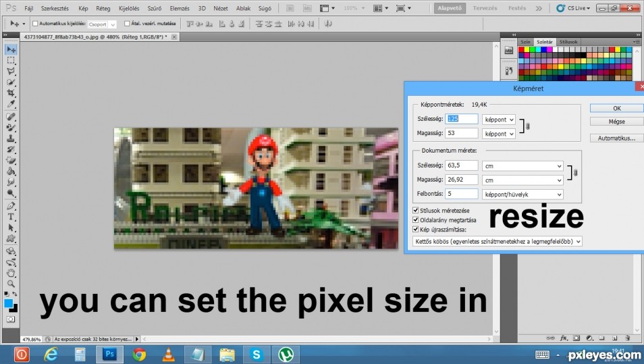Select the 3D Camera Orbit tool
Image resolution: width=644 pixels, height=364 pixels.
pos(11,262)
